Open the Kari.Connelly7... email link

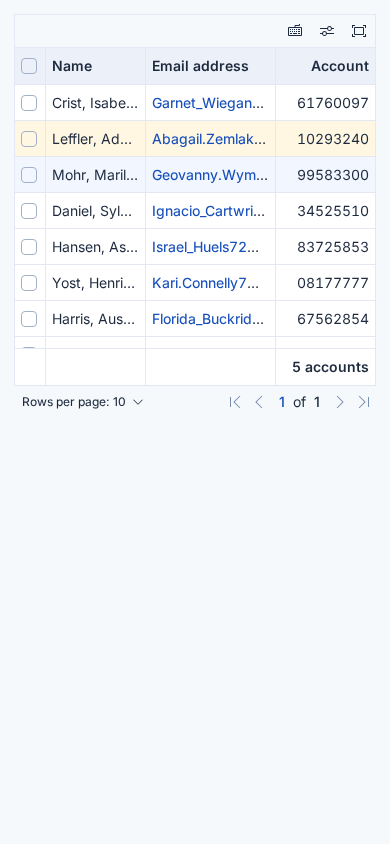[206, 283]
